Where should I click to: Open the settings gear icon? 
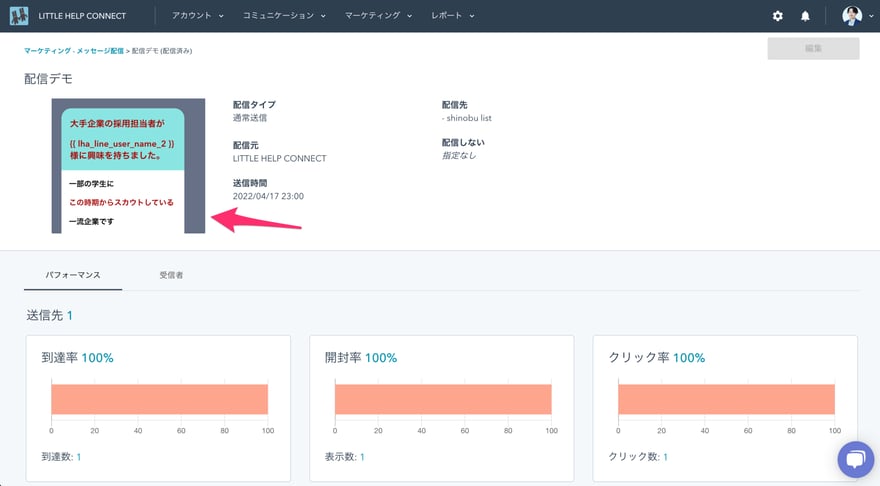point(778,16)
